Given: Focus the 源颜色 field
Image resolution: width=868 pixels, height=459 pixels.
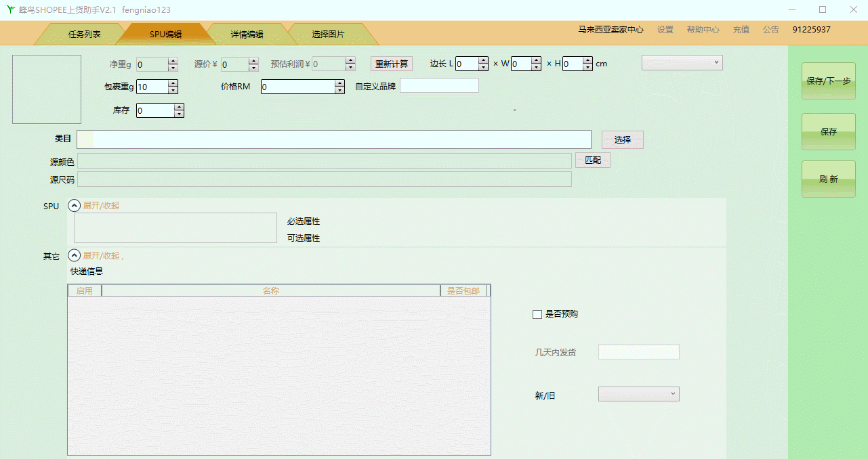Looking at the screenshot, I should coord(325,160).
